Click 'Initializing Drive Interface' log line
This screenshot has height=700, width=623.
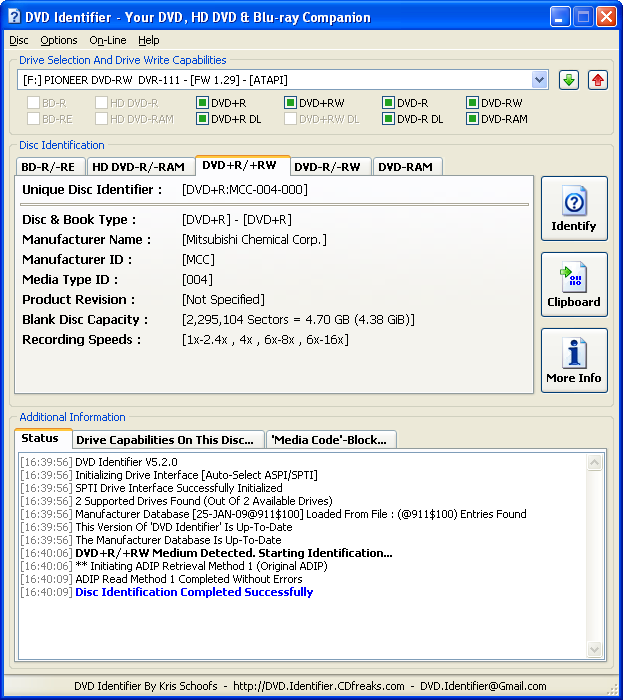pos(196,475)
